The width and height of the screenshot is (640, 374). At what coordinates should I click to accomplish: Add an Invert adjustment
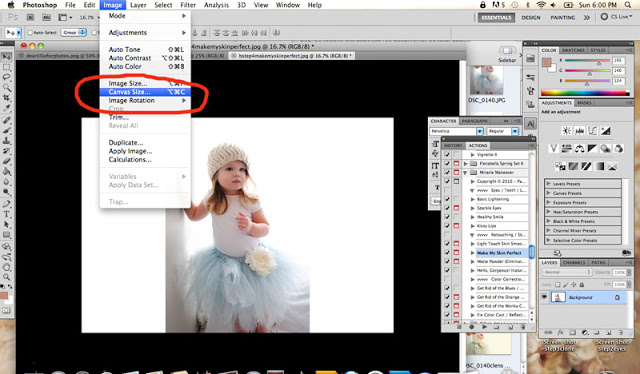(560, 166)
